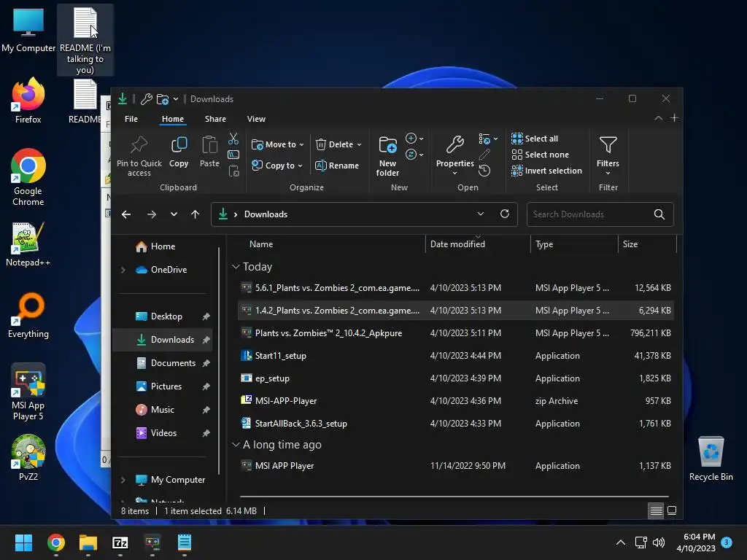Click the Properties wrench icon
The height and width of the screenshot is (560, 747).
coord(455,144)
